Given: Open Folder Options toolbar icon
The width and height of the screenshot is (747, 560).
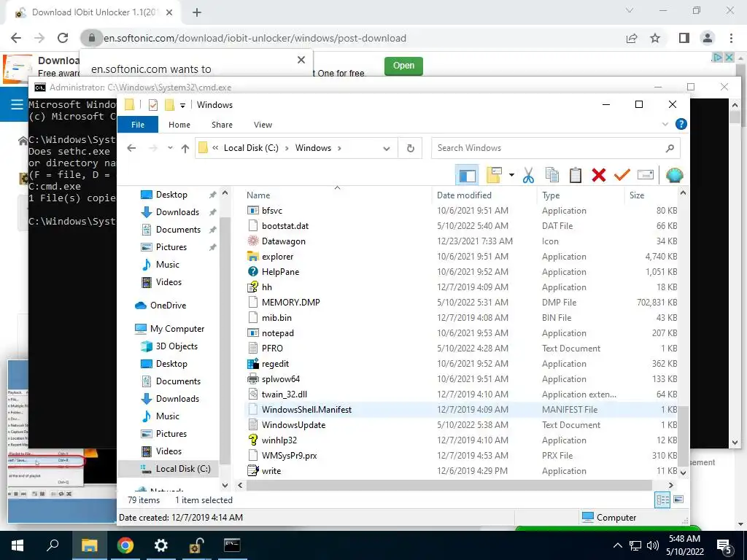Looking at the screenshot, I should tap(494, 175).
